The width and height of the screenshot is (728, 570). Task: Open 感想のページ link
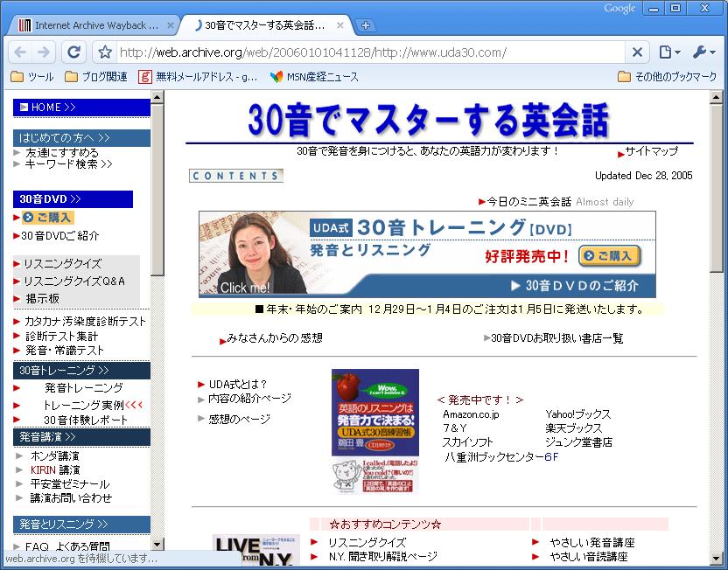pos(239,420)
